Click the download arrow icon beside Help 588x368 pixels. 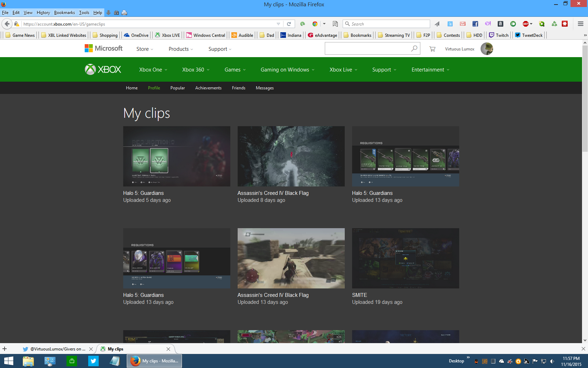tap(108, 13)
